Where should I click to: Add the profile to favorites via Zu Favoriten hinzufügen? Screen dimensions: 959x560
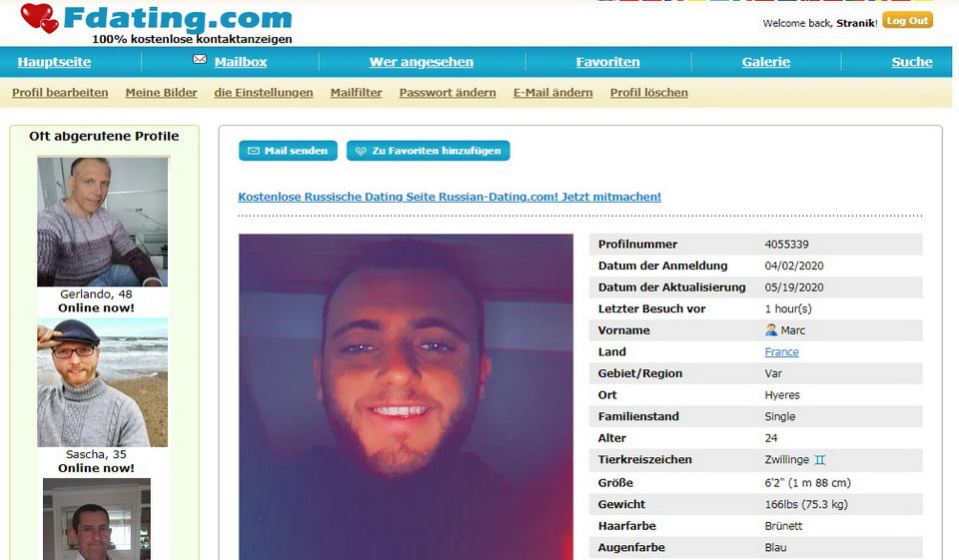click(x=429, y=151)
